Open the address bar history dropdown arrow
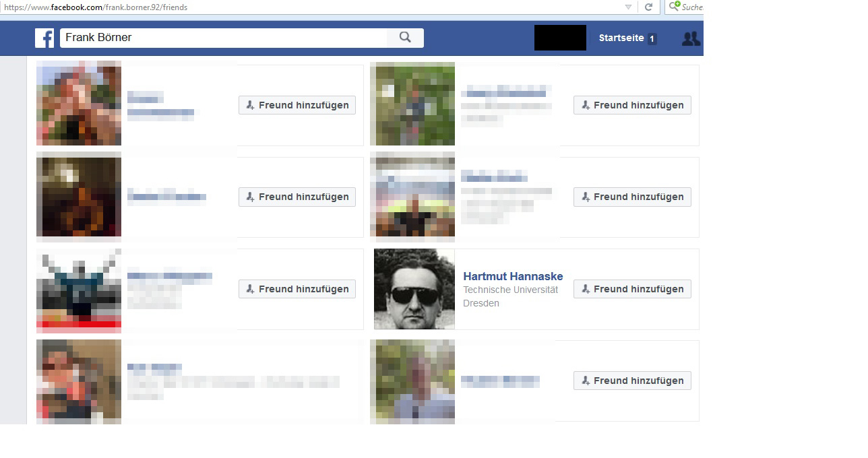 628,7
